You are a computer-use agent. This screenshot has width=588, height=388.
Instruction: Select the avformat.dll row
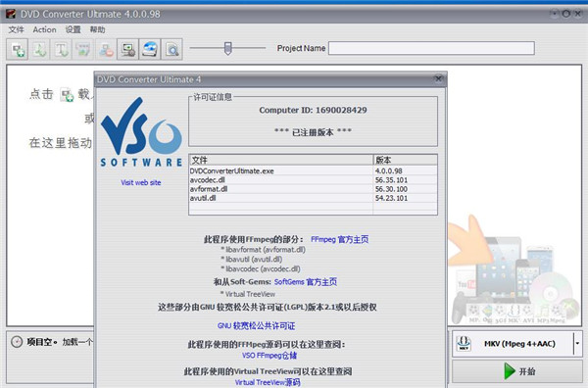click(314, 189)
